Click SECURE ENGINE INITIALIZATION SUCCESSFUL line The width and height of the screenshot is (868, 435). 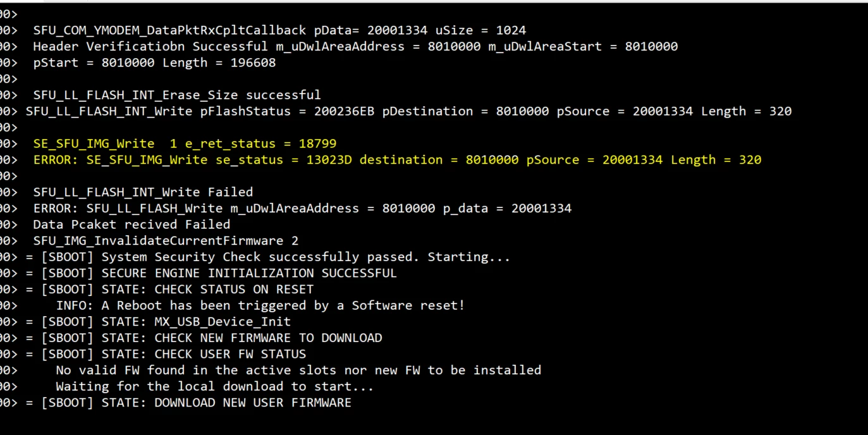tap(211, 273)
